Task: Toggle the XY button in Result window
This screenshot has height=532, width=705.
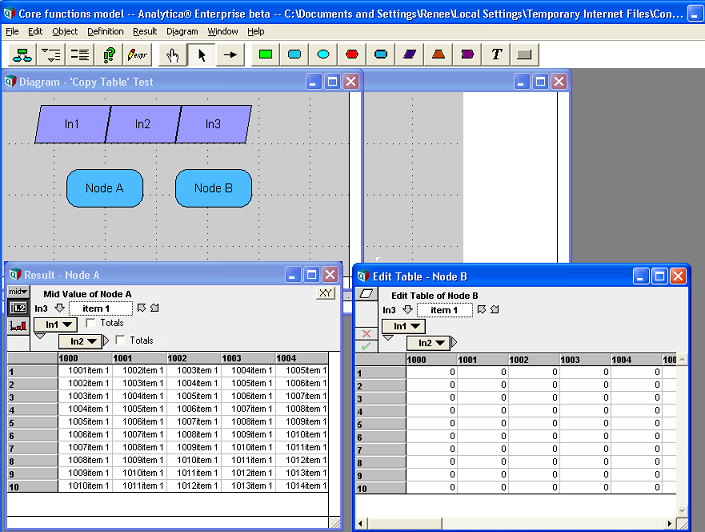Action: coord(325,294)
